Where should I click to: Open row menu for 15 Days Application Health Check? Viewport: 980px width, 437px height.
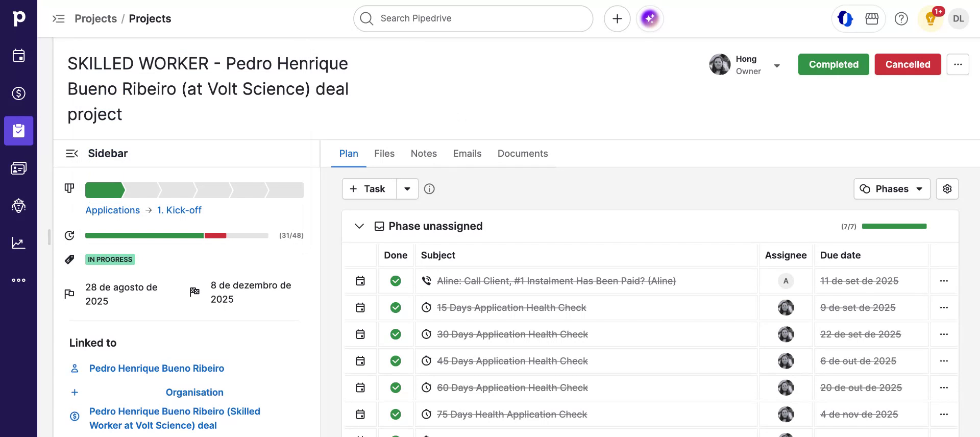(944, 307)
